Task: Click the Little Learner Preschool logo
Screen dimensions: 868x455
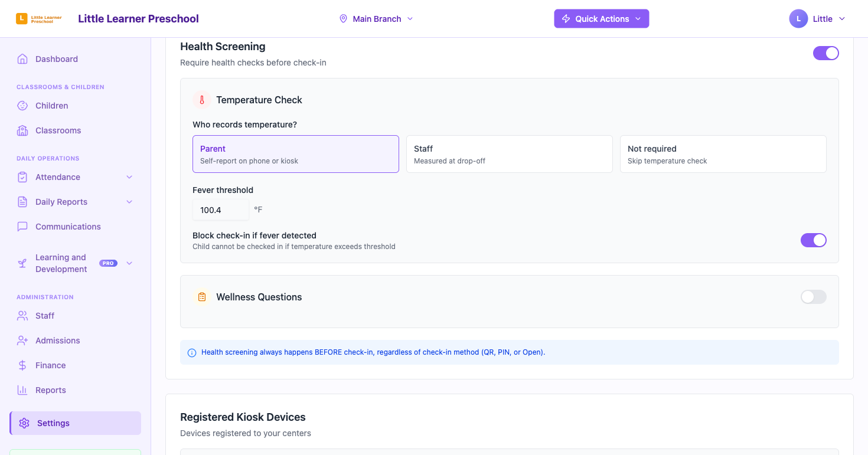Action: tap(39, 19)
